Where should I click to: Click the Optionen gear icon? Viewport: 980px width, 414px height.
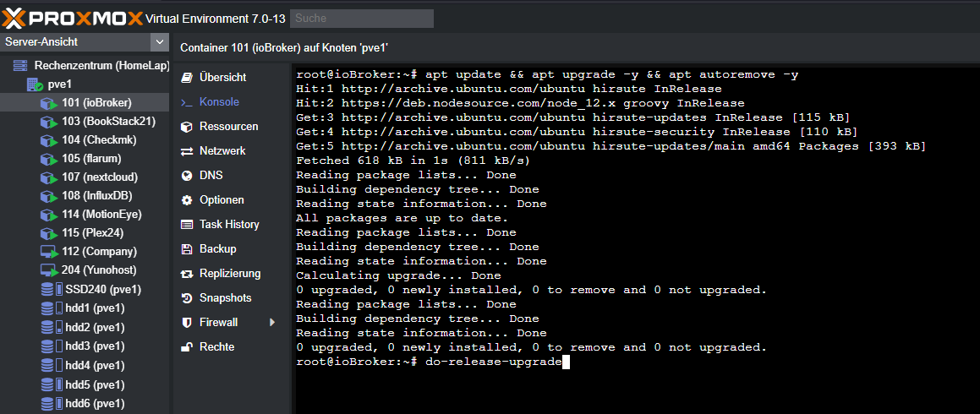[186, 200]
